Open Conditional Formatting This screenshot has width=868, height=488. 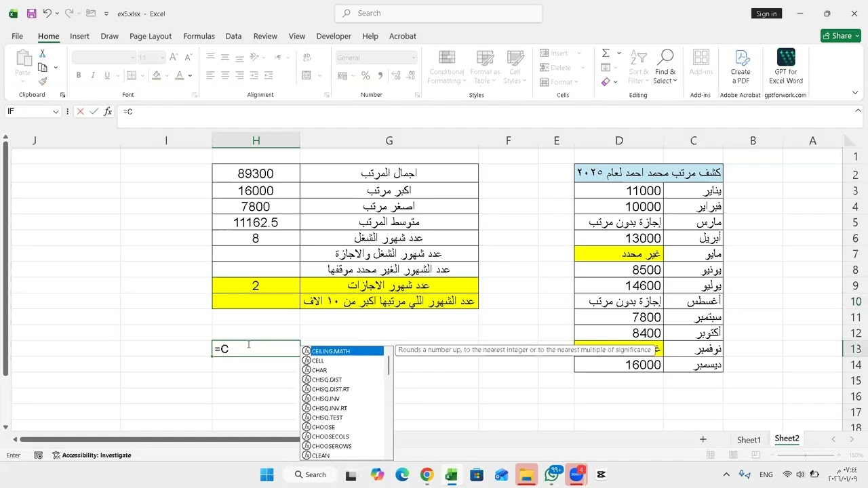click(x=447, y=67)
